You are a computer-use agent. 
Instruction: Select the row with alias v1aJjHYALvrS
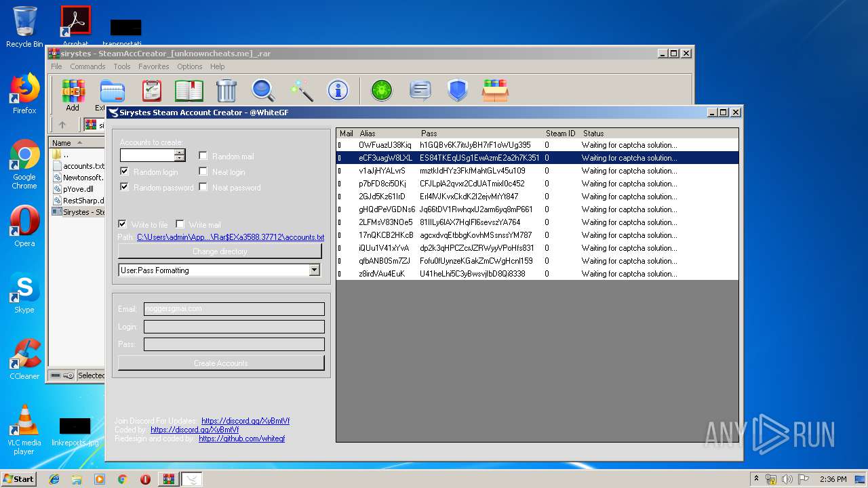(x=537, y=171)
